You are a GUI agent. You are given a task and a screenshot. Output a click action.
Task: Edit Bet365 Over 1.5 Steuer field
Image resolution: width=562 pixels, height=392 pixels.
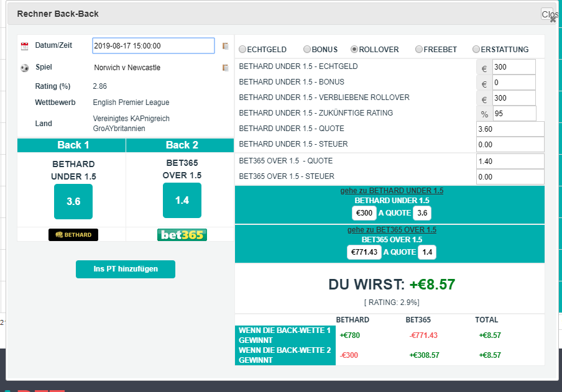(510, 176)
